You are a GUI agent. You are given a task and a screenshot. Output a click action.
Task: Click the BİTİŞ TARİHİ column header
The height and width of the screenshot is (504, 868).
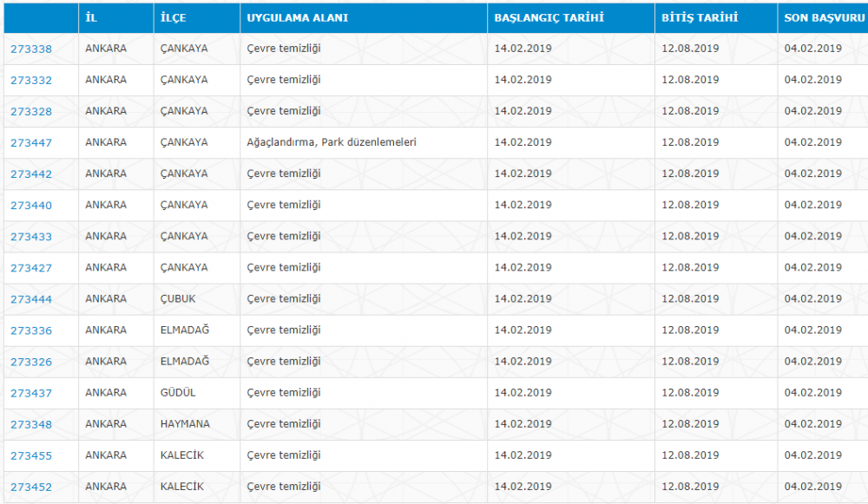[700, 17]
